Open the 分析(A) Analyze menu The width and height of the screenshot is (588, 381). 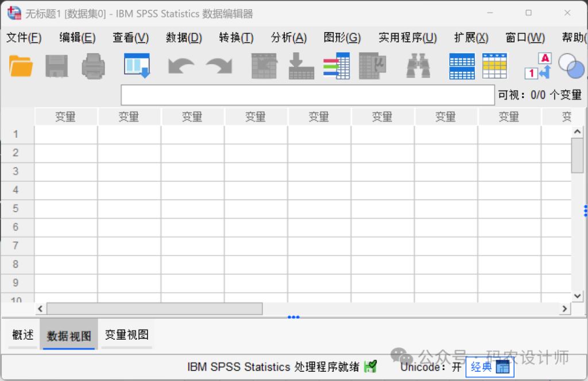[x=289, y=38]
